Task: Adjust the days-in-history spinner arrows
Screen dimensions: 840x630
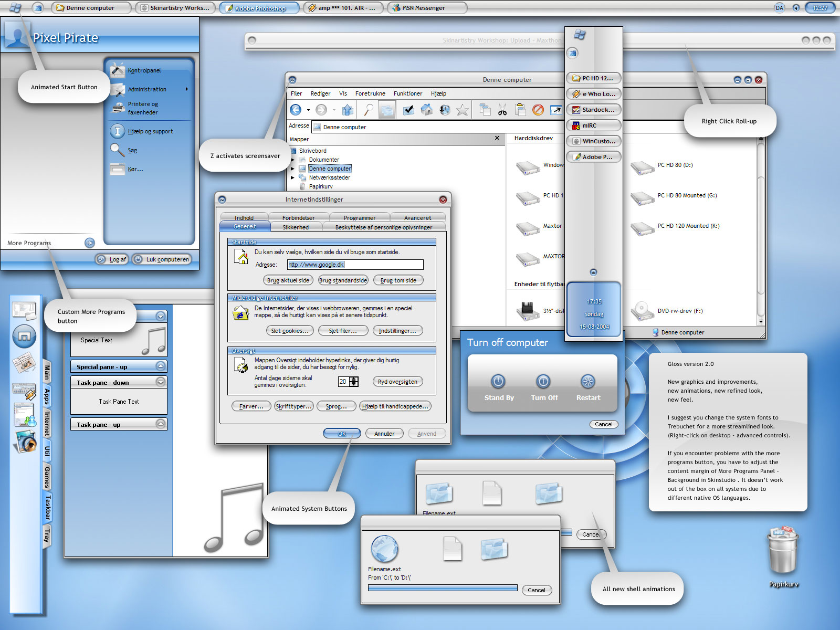Action: click(x=354, y=382)
